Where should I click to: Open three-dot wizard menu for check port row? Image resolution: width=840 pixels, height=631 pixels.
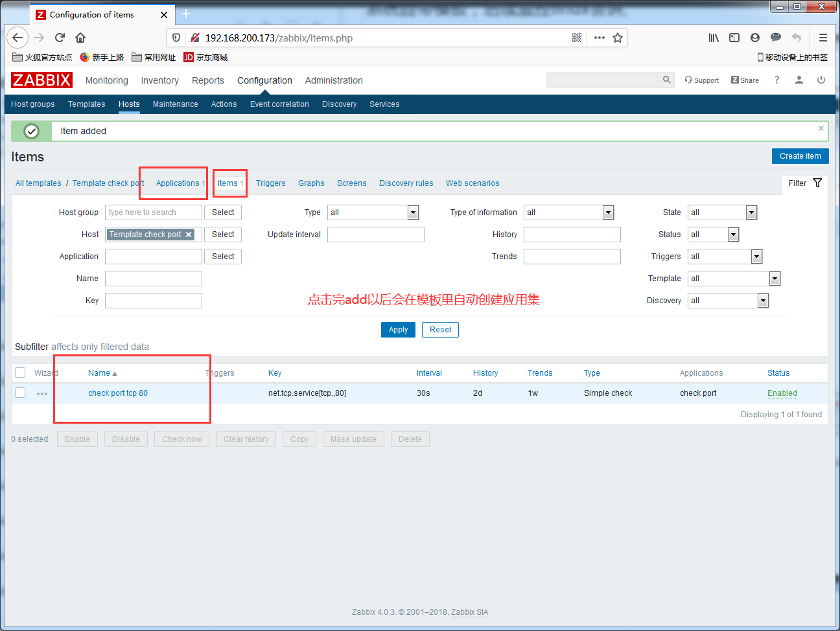42,393
